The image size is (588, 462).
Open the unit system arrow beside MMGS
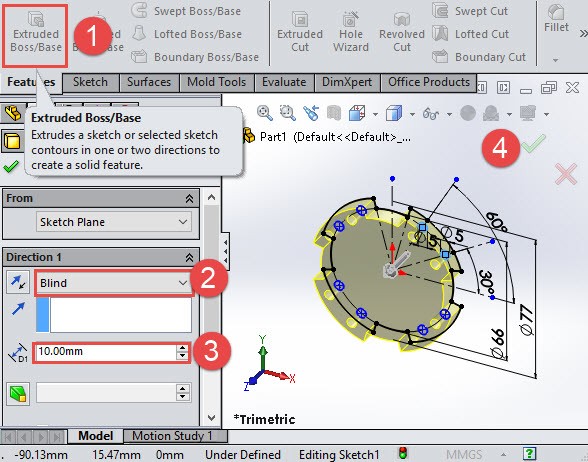point(503,454)
